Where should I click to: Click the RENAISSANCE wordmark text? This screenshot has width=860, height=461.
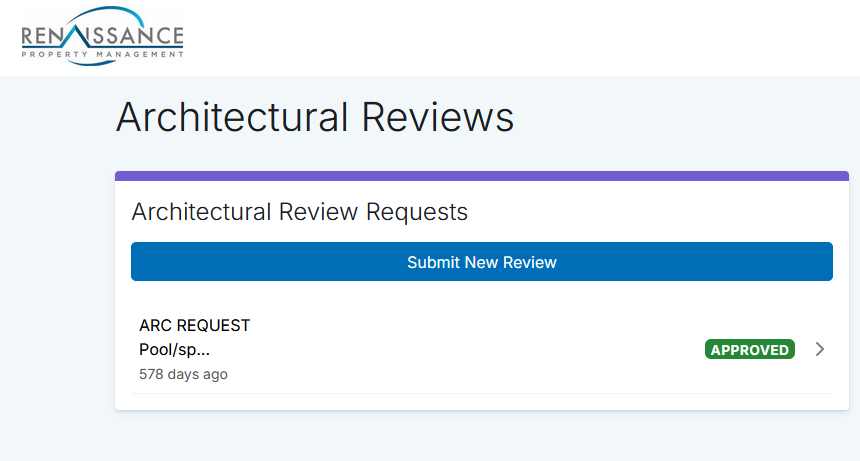point(103,36)
